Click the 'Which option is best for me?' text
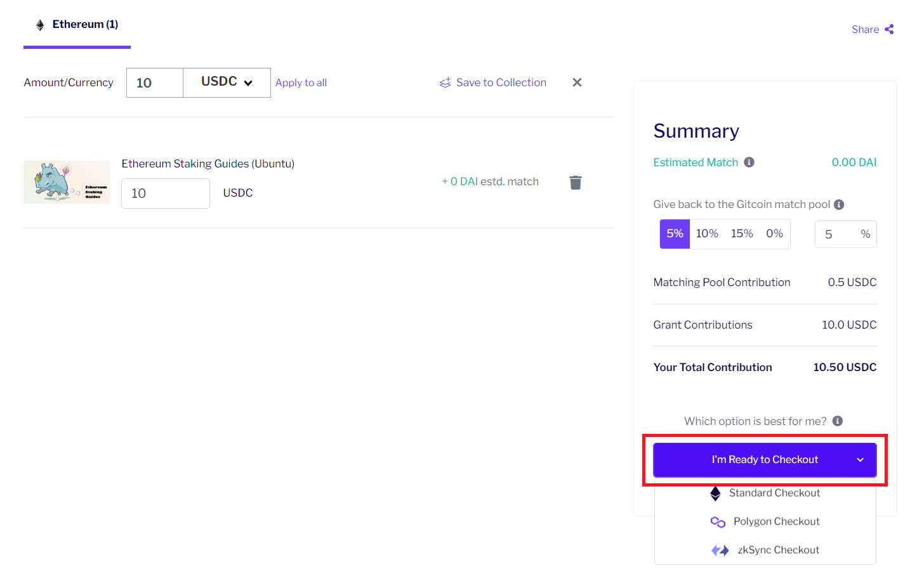Viewport: 917px width, 588px height. pos(755,421)
